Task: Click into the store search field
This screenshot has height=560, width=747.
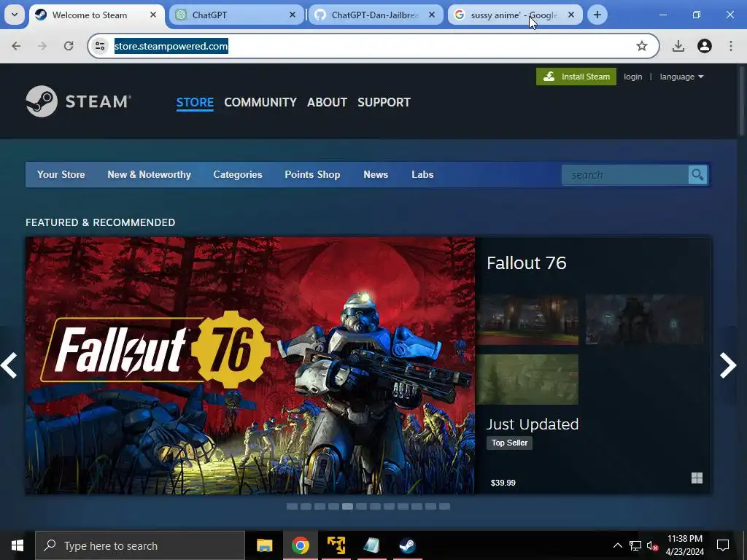Action: click(625, 175)
